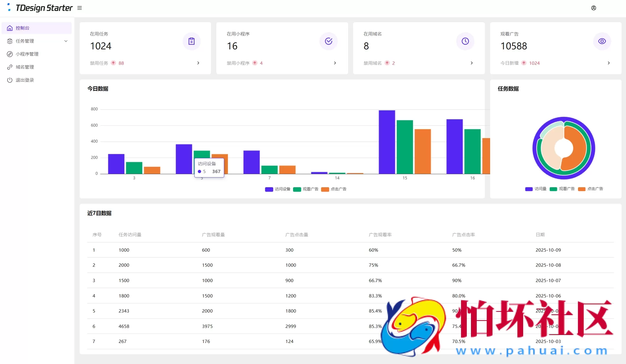Open 今日新增 details via right chevron
The height and width of the screenshot is (364, 626).
pyautogui.click(x=609, y=63)
